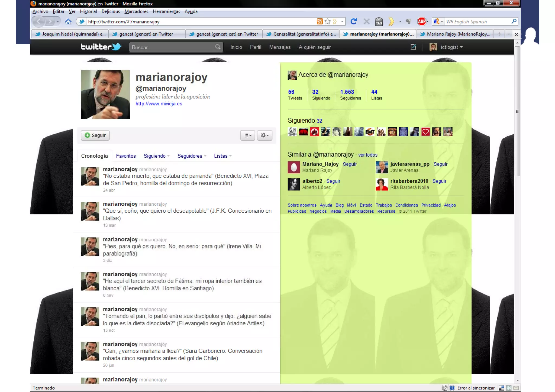Click the compose new tweet icon
This screenshot has height=392, width=555.
point(413,47)
